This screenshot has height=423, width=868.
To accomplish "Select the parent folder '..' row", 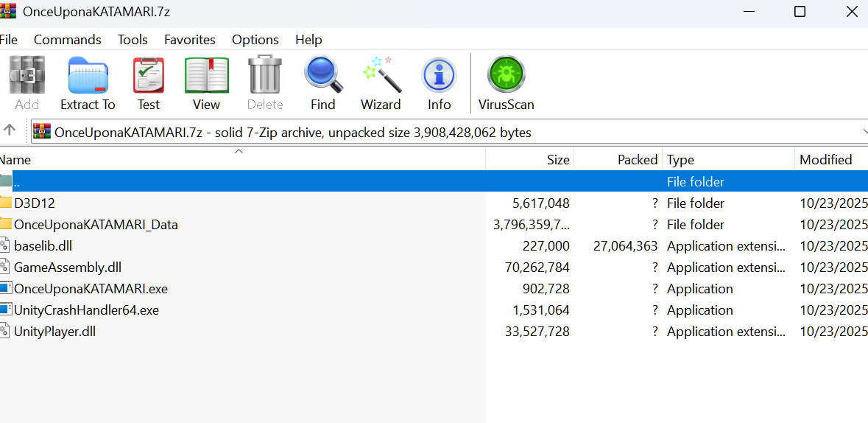I will pyautogui.click(x=434, y=181).
